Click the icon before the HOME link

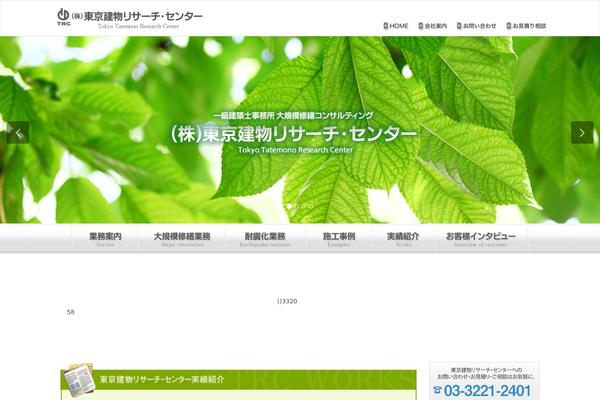coord(386,26)
